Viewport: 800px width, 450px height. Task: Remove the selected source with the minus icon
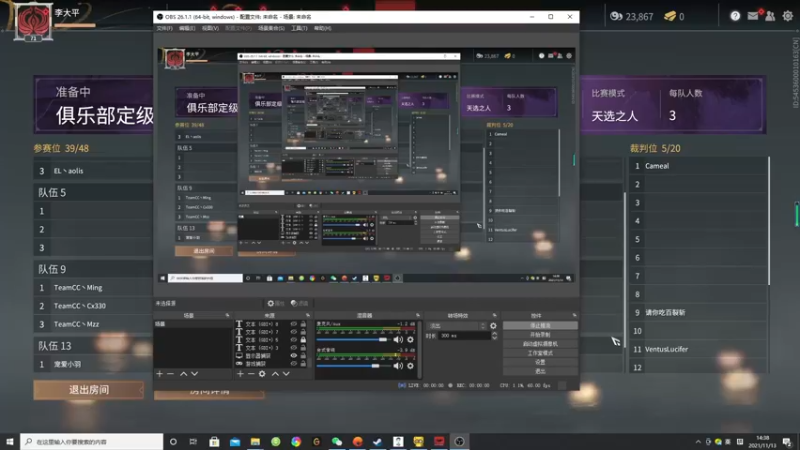coord(251,374)
